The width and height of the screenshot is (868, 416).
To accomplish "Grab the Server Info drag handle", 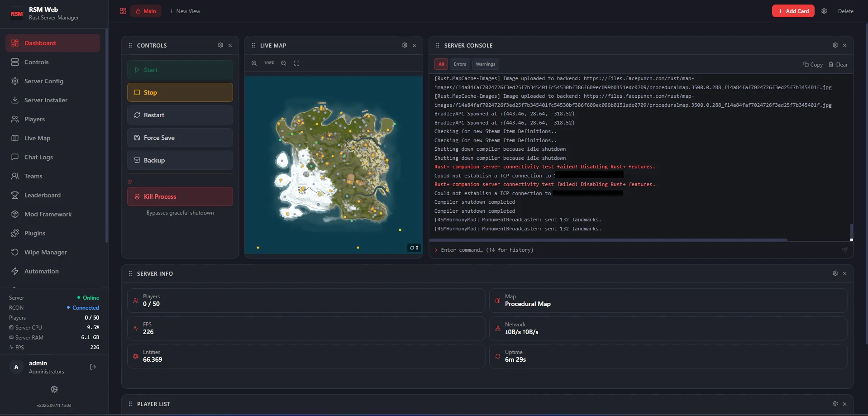I will click(x=130, y=273).
